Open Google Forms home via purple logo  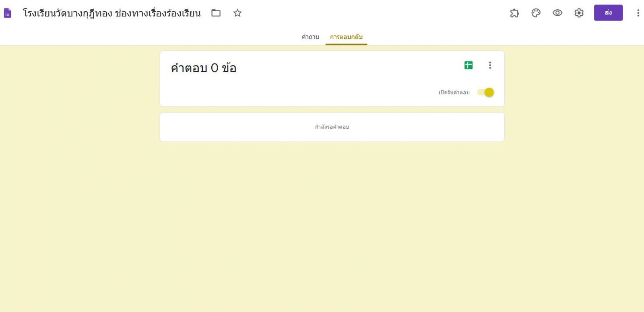pos(8,13)
